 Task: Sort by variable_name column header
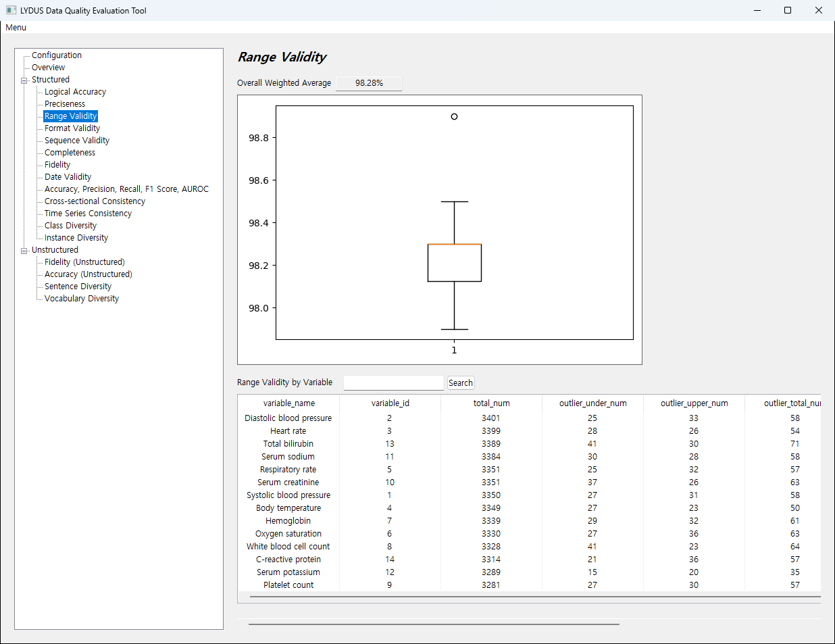289,403
